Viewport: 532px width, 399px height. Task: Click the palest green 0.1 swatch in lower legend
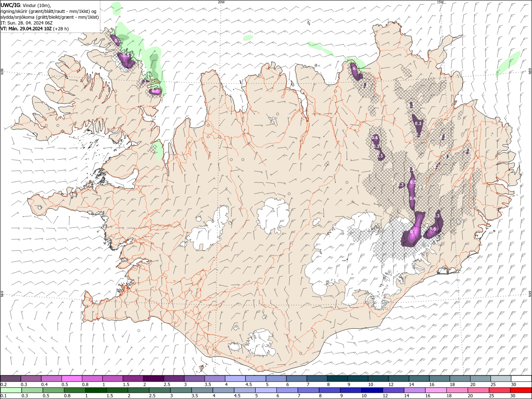(11, 390)
